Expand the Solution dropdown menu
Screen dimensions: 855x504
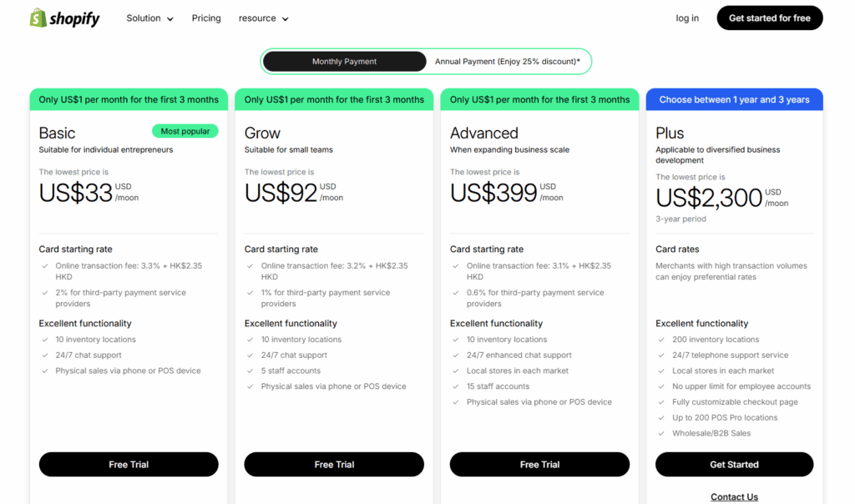[149, 18]
